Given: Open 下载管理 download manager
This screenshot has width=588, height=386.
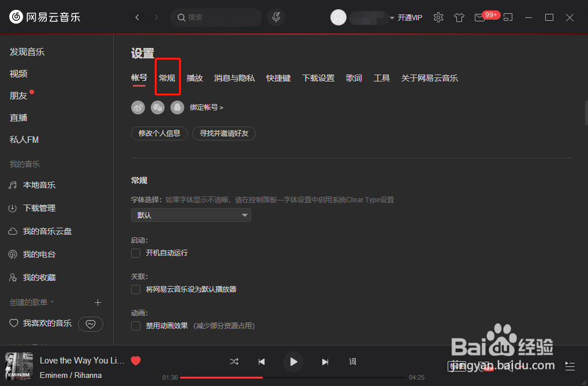Looking at the screenshot, I should click(38, 208).
